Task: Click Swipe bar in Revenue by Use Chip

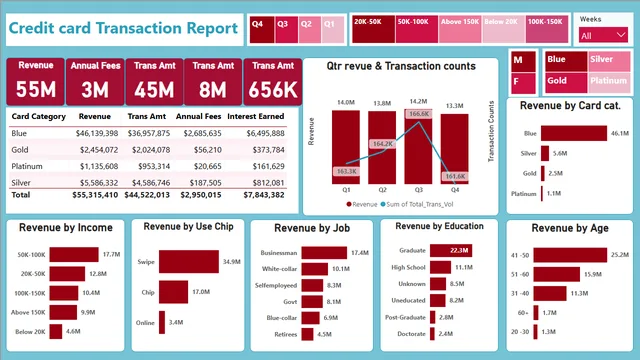Action: [x=189, y=262]
